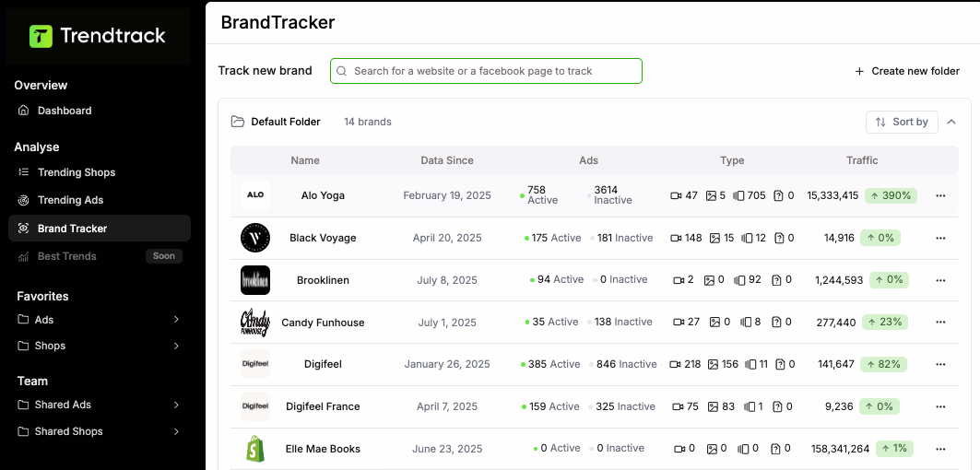Click 846 Inactive ads for Digifeel
The width and height of the screenshot is (980, 470).
click(x=622, y=364)
